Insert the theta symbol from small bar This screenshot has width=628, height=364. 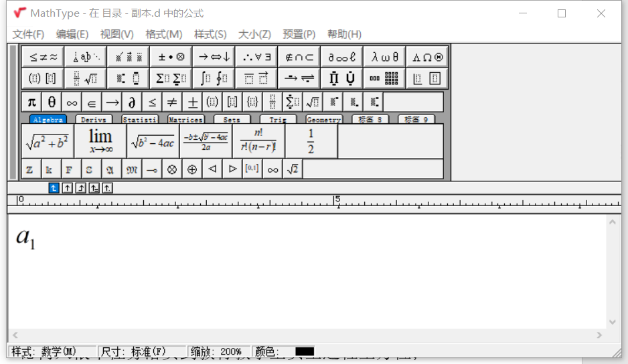pos(52,102)
